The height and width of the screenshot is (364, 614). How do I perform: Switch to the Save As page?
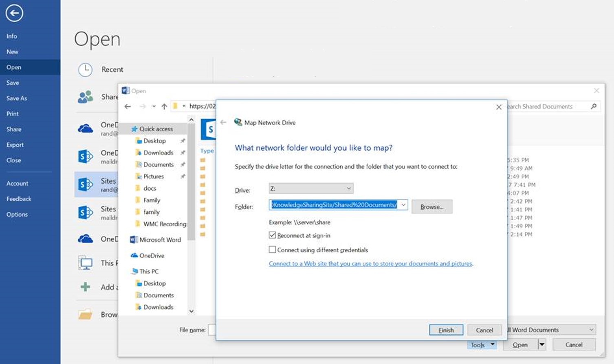pos(17,98)
